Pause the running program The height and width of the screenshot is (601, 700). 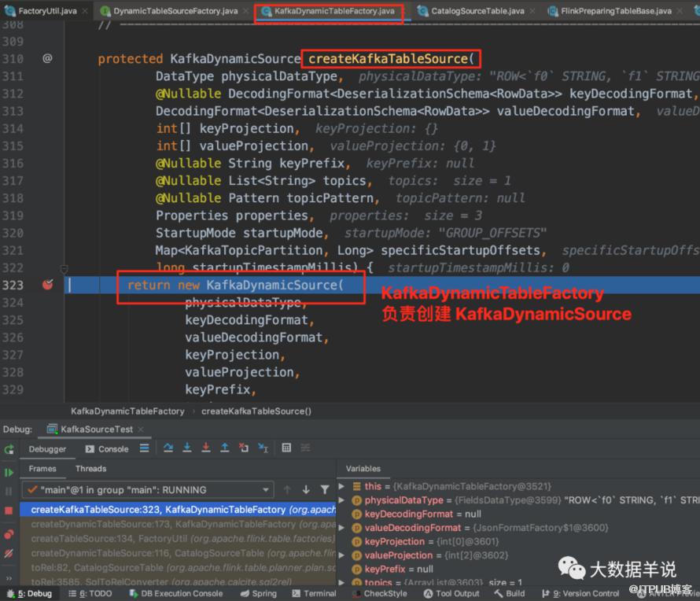[9, 492]
